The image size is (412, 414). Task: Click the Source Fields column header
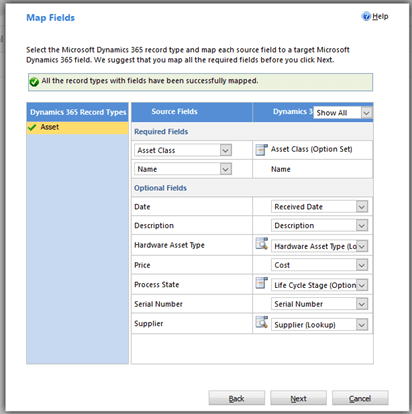click(192, 112)
